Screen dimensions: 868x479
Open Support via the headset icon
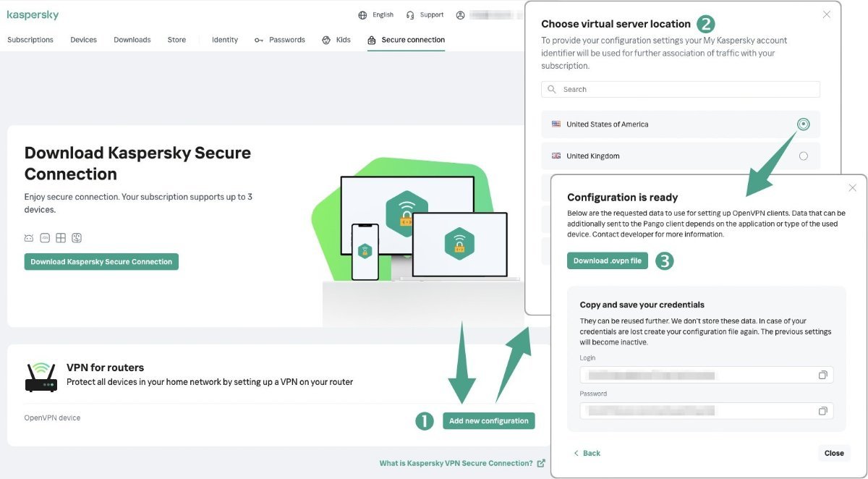[411, 15]
